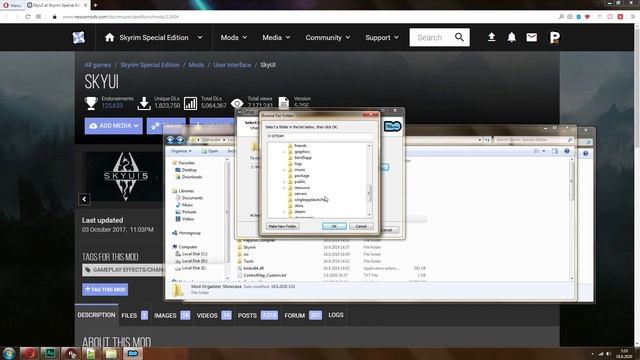Click the folder icon in the taskbar
The image size is (640, 360).
click(111, 353)
